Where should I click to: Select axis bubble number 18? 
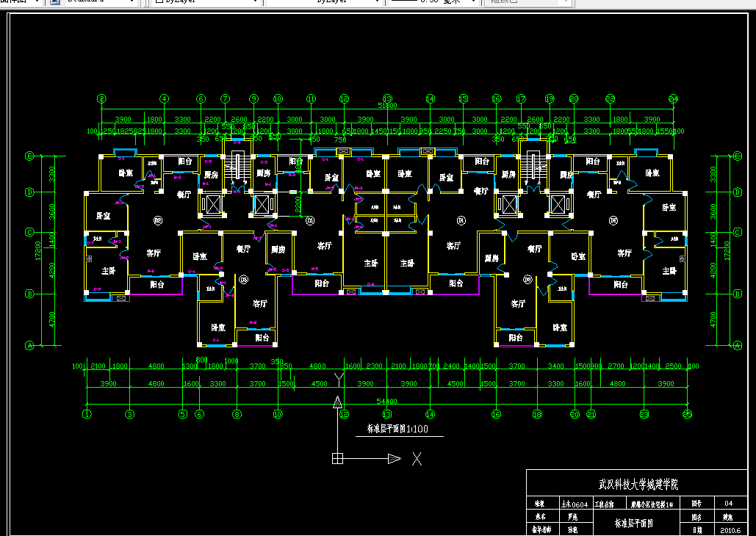coord(537,414)
